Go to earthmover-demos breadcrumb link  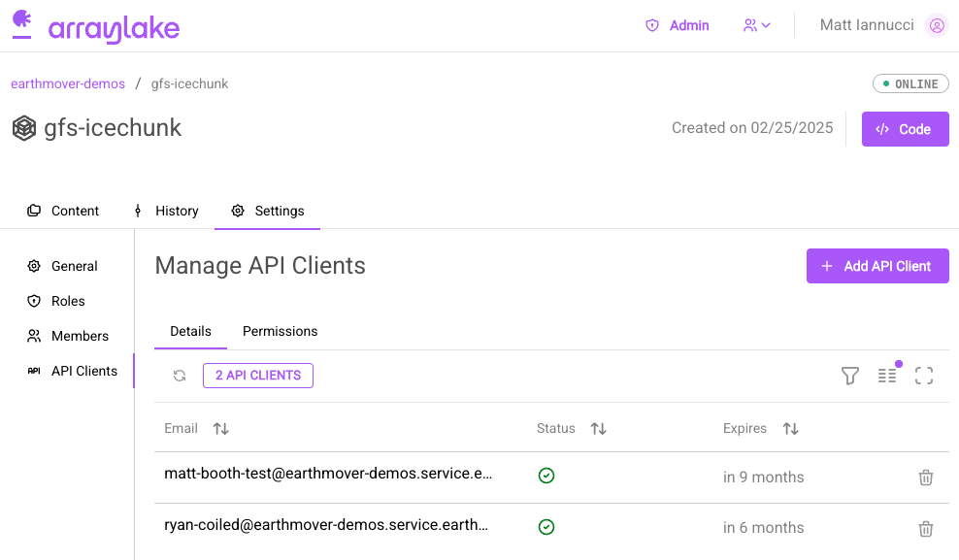(68, 83)
